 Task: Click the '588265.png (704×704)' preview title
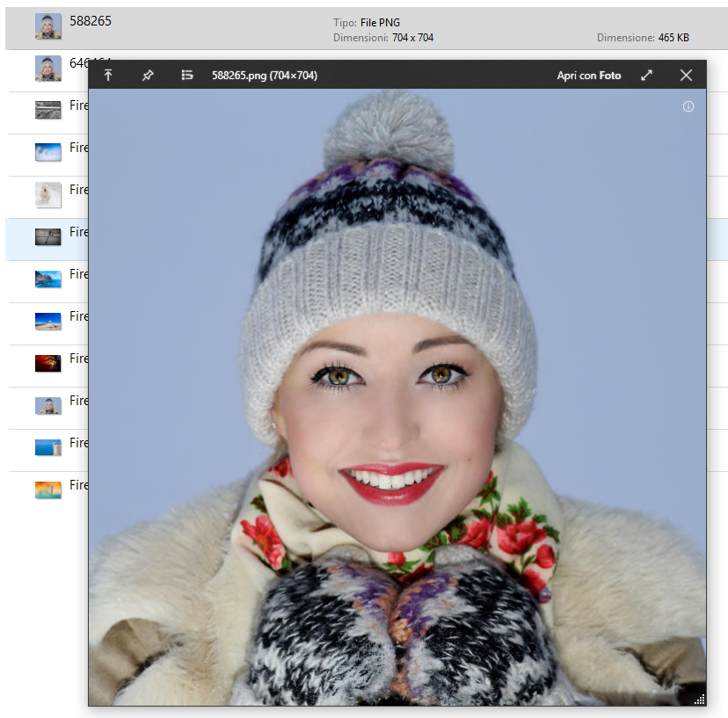click(x=265, y=76)
